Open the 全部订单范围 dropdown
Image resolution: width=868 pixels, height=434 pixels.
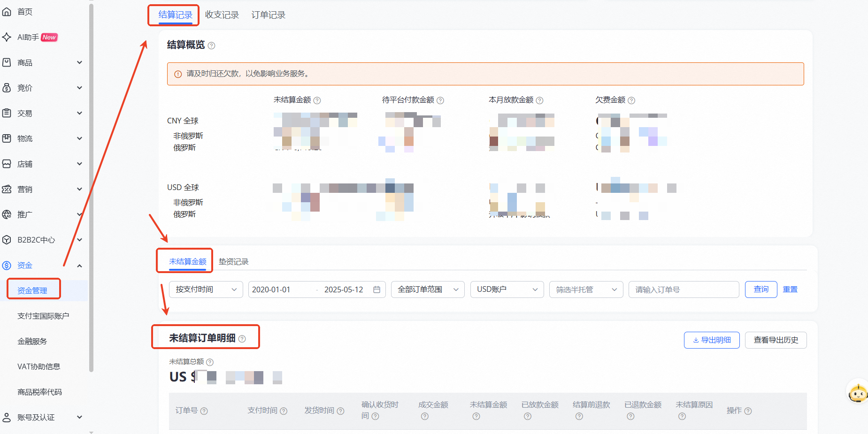point(427,289)
